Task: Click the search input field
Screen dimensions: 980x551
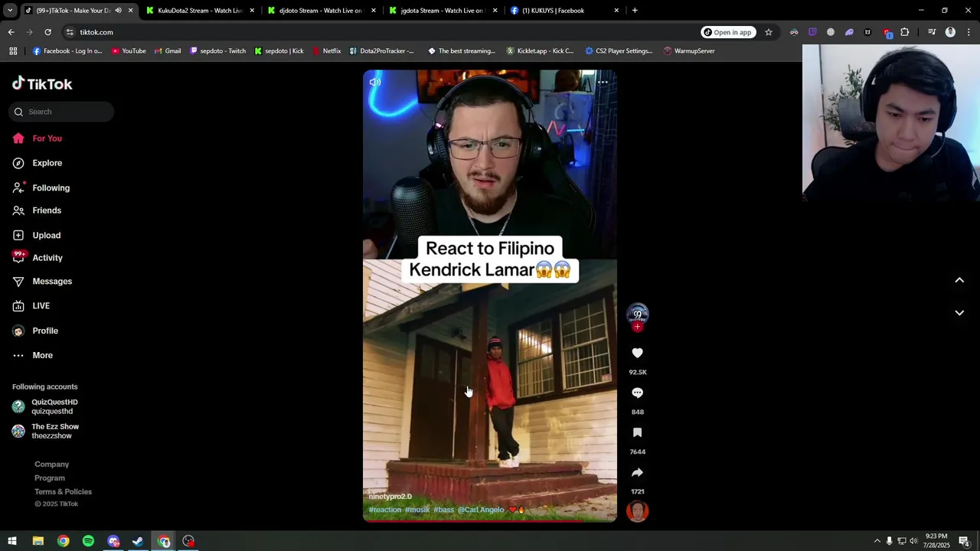Action: click(61, 112)
